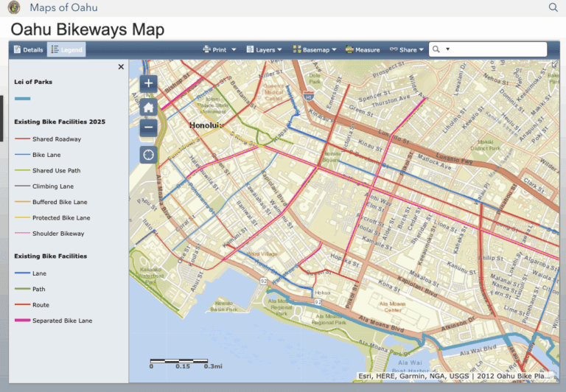Click the Separated Bike Lane magenta swatch
This screenshot has width=566, height=392.
(x=22, y=321)
